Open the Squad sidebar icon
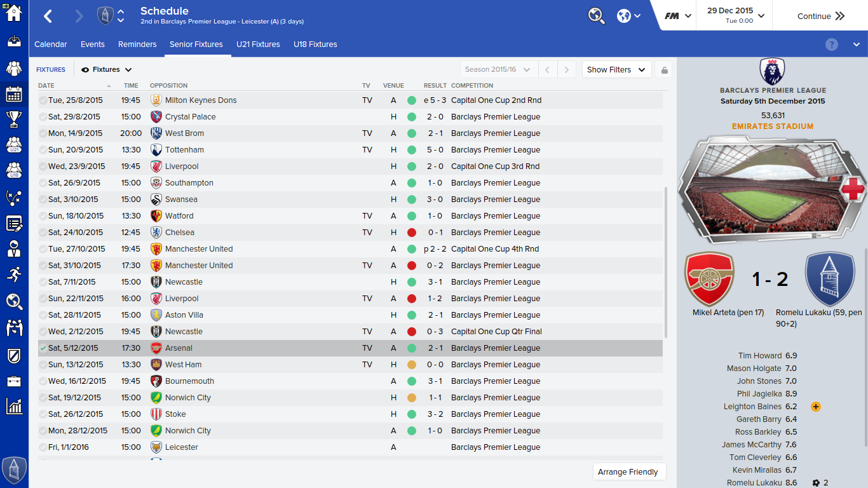Image resolution: width=868 pixels, height=488 pixels. pos(14,69)
